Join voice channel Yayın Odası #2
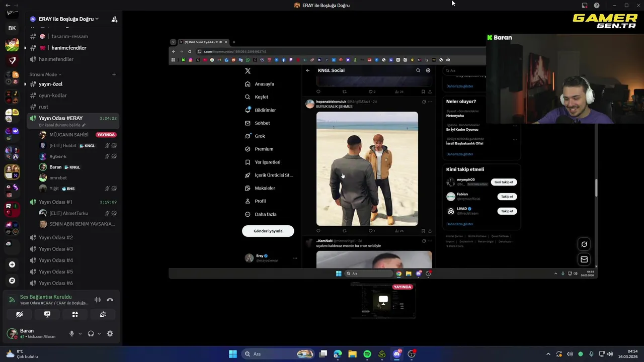Viewport: 644px width, 362px height. tap(72, 237)
